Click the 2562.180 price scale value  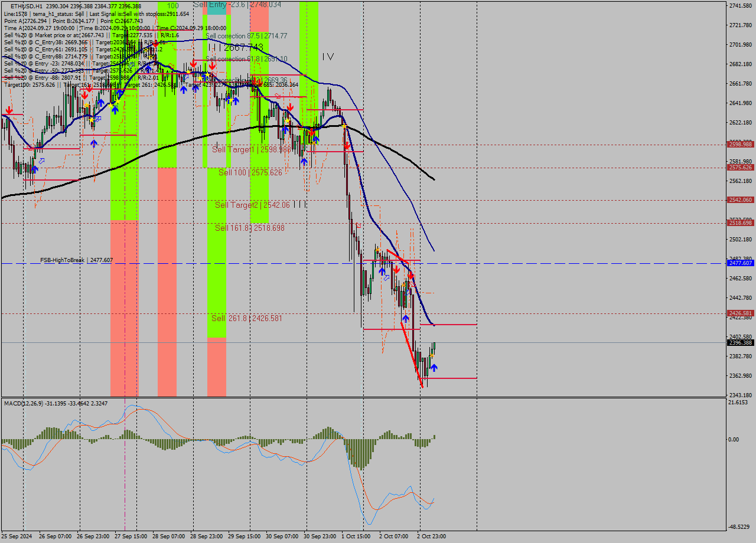741,181
